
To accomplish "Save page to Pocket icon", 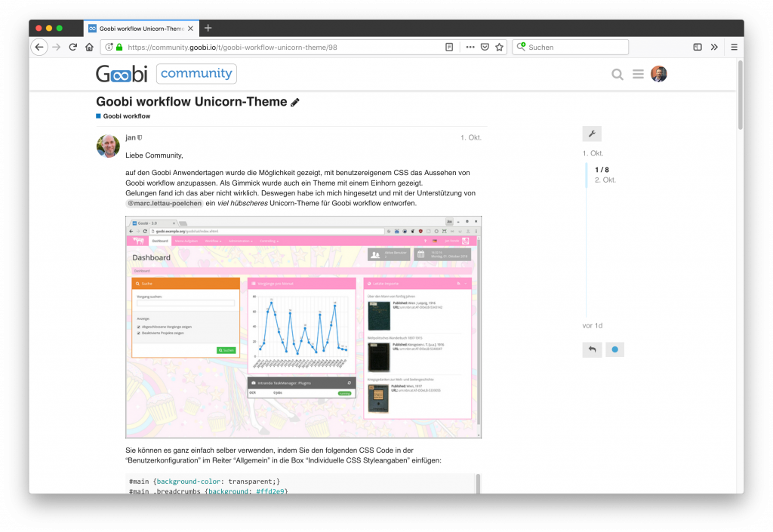I will pos(485,48).
